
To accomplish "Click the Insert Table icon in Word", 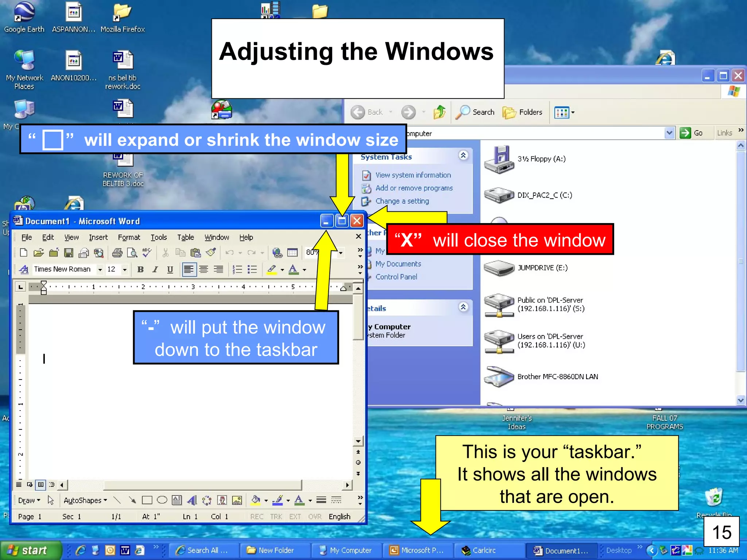I will pos(293,252).
